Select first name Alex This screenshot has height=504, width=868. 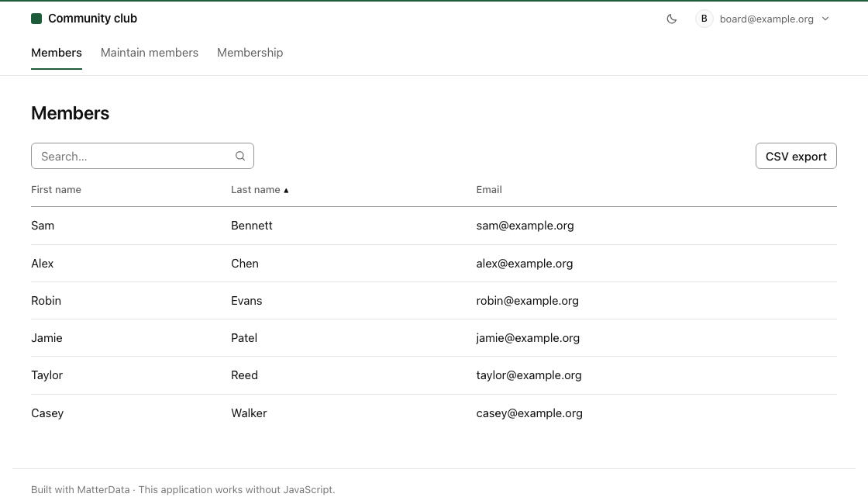[42, 264]
